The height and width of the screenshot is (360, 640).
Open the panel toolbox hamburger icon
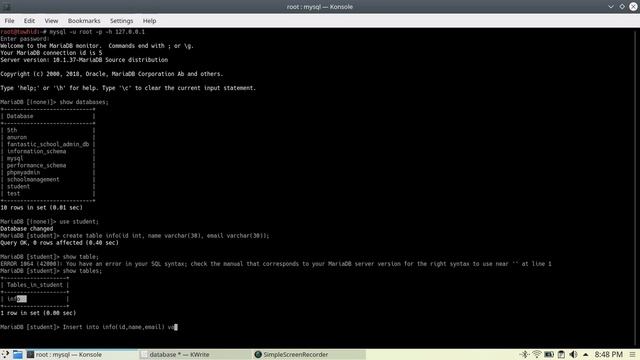[x=632, y=354]
